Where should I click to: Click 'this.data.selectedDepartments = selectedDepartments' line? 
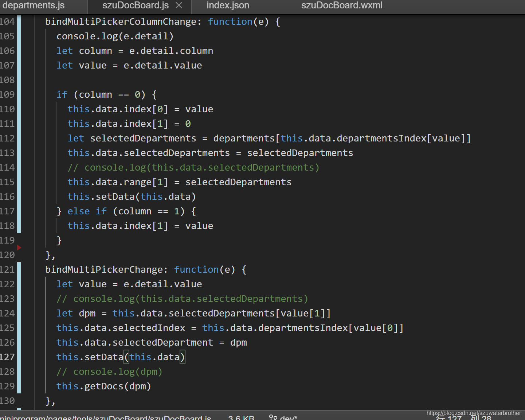pos(211,153)
